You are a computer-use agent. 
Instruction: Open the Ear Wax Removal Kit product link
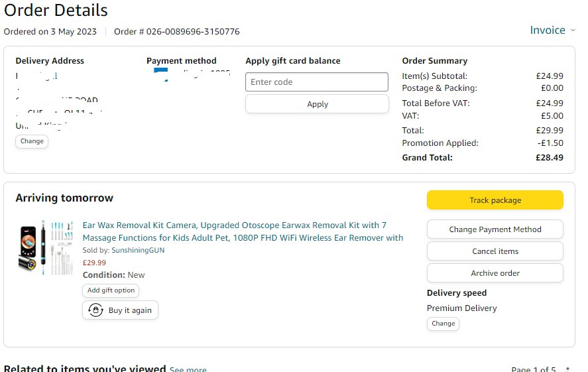[243, 231]
